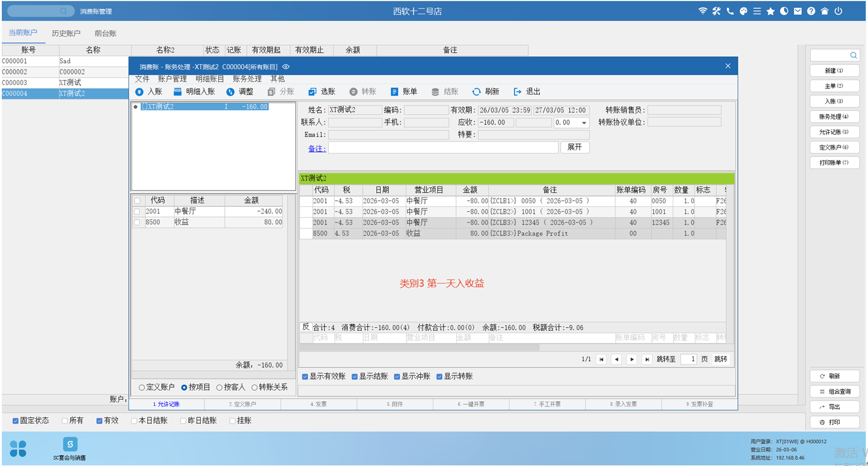Toggle the 显示转账 checkbox
868x466 pixels.
click(x=439, y=376)
